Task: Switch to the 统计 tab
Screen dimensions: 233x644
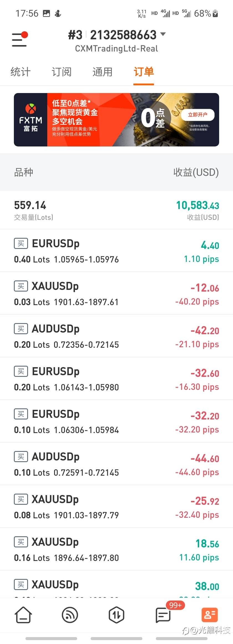Action: coord(21,72)
